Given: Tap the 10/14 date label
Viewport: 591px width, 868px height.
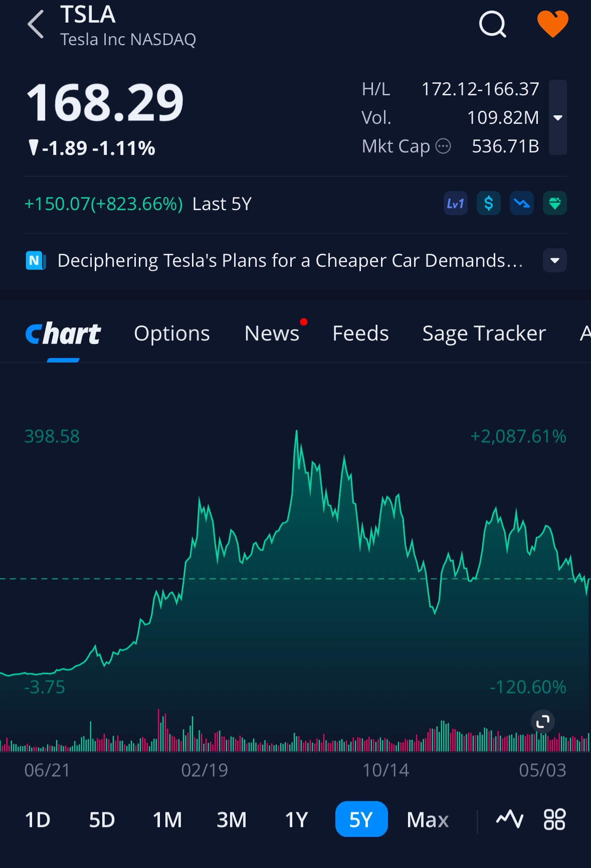Looking at the screenshot, I should 386,770.
